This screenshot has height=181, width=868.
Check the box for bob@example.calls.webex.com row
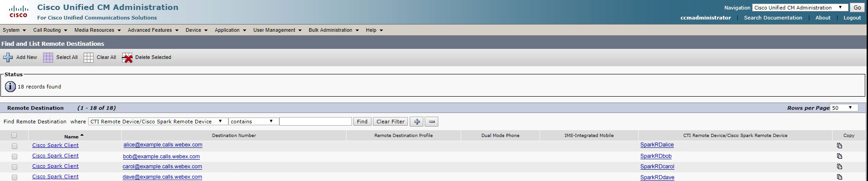(x=15, y=157)
